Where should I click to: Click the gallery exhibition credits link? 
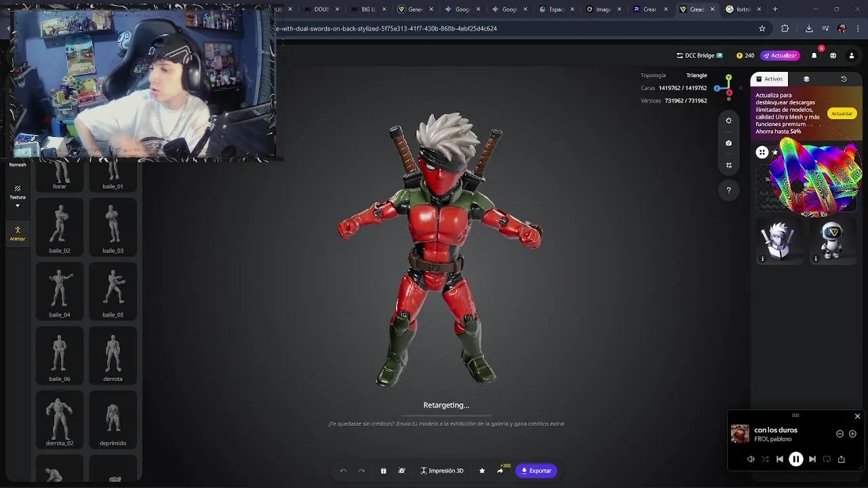446,424
